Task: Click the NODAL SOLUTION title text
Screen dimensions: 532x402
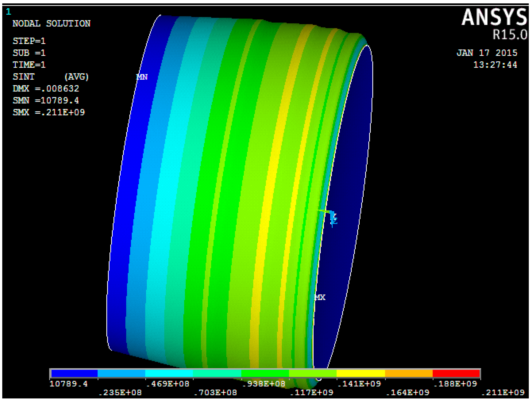Action: pyautogui.click(x=52, y=23)
